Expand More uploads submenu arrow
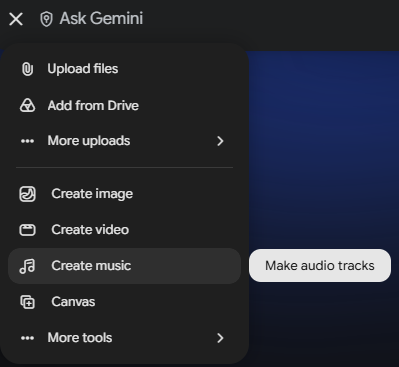 click(x=220, y=141)
